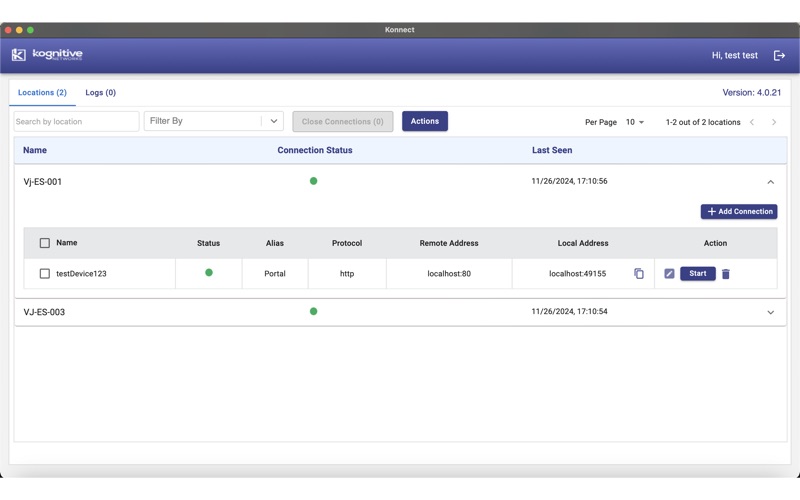The width and height of the screenshot is (800, 500).
Task: Copy the localhost:49155 local address
Action: click(639, 273)
